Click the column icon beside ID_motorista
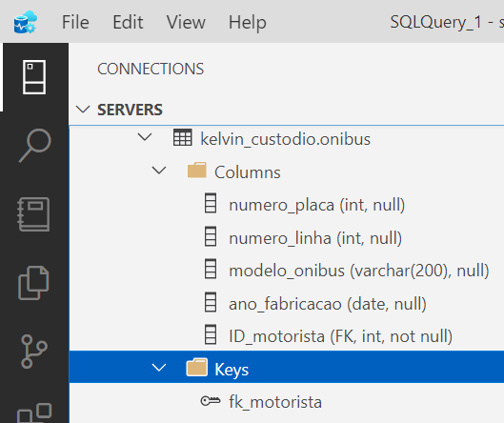 point(211,334)
